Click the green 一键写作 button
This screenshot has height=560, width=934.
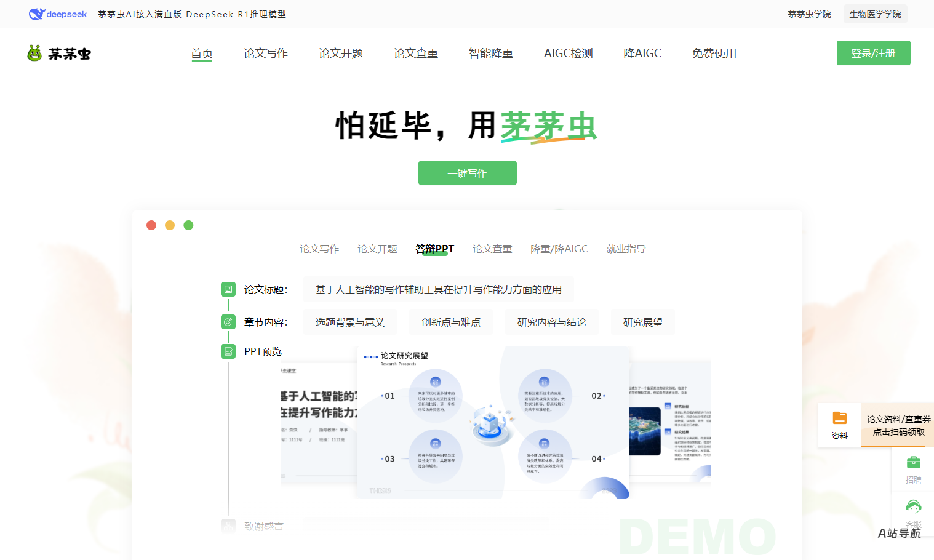(x=468, y=173)
